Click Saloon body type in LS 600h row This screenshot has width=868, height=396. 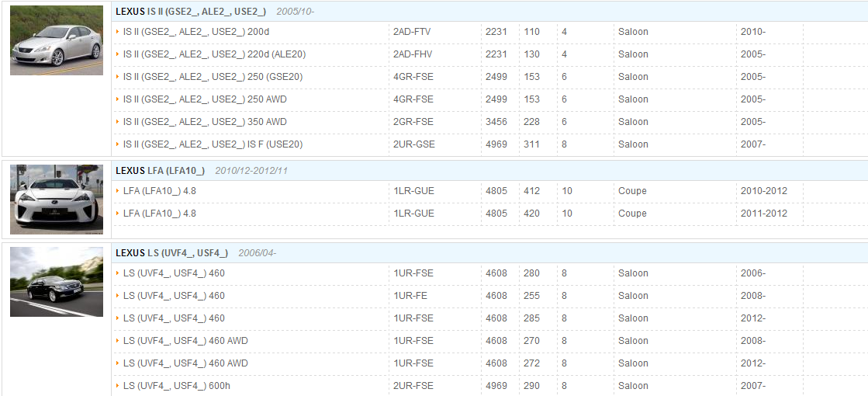[x=633, y=386]
